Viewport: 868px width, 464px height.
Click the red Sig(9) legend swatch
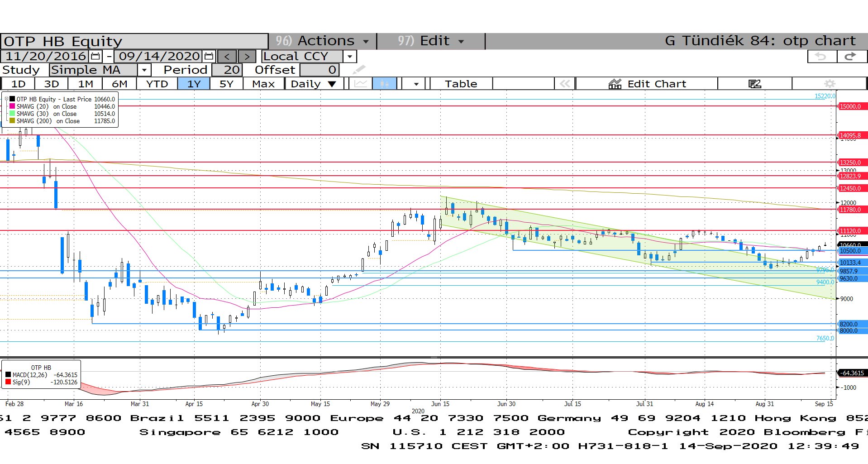[8, 382]
